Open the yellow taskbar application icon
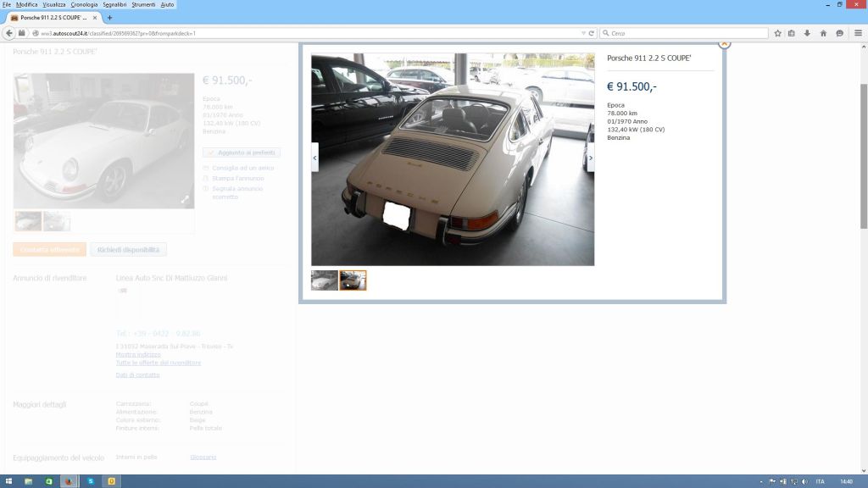868x488 pixels. point(111,481)
